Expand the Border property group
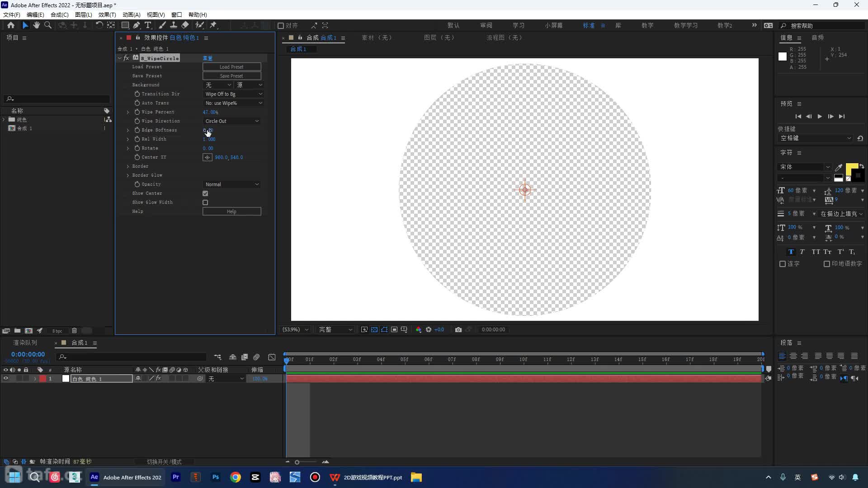868x488 pixels. point(128,166)
